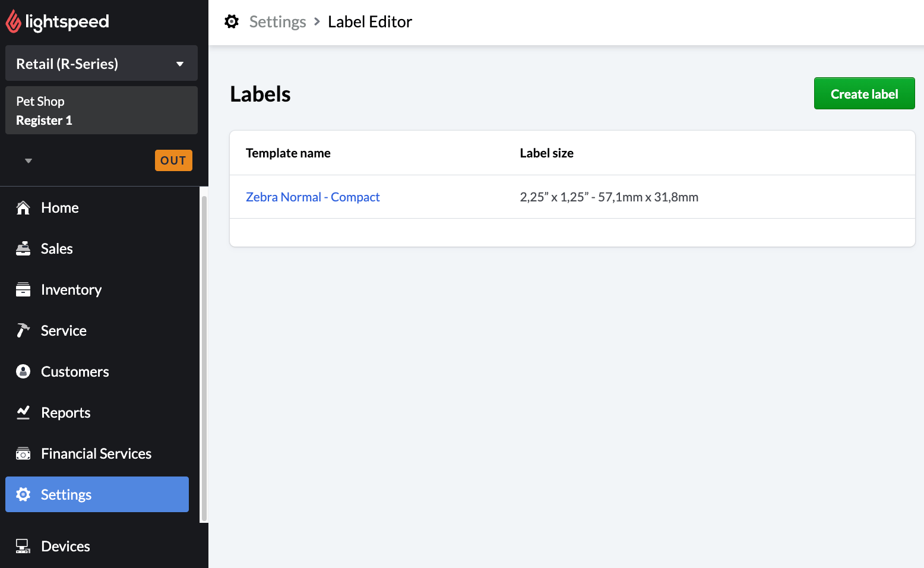Click the Devices computer icon
This screenshot has height=568, width=924.
(23, 547)
